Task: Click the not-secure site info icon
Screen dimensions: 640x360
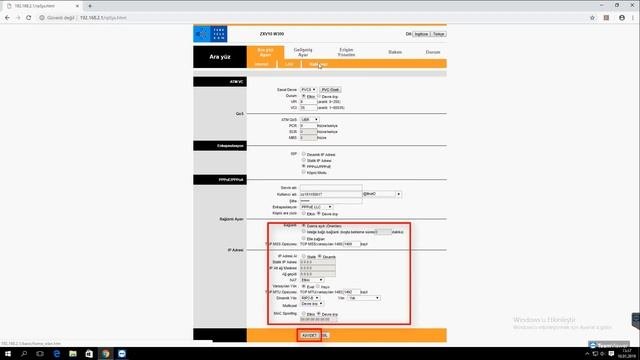Action: [x=42, y=18]
